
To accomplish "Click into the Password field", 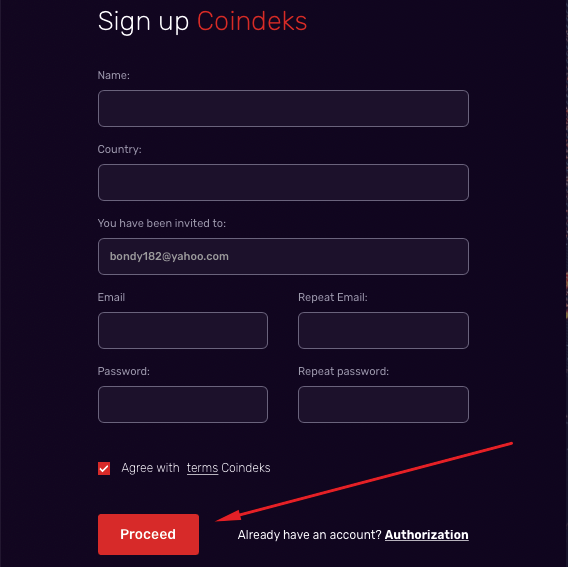I will coord(183,404).
